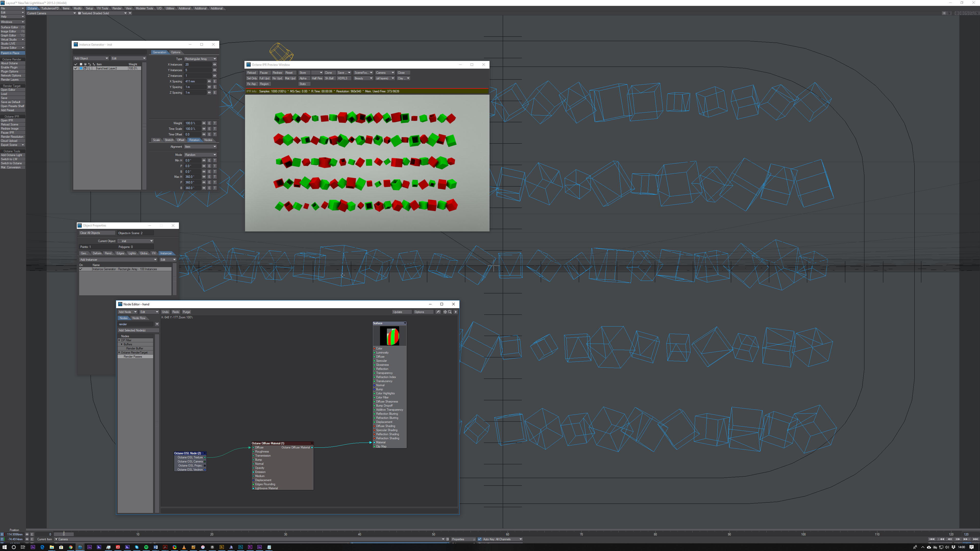Click the eye visibility column icon in Instance Generator

click(85, 64)
